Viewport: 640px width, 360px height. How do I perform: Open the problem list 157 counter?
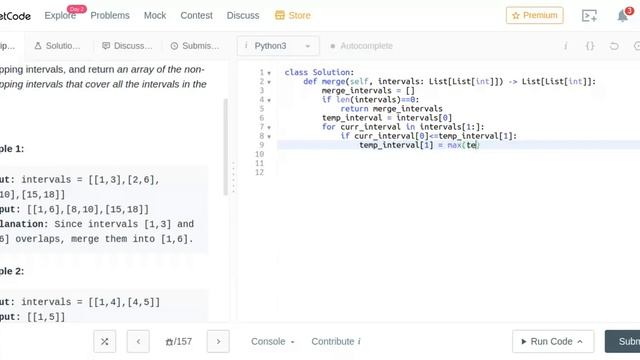tap(178, 341)
